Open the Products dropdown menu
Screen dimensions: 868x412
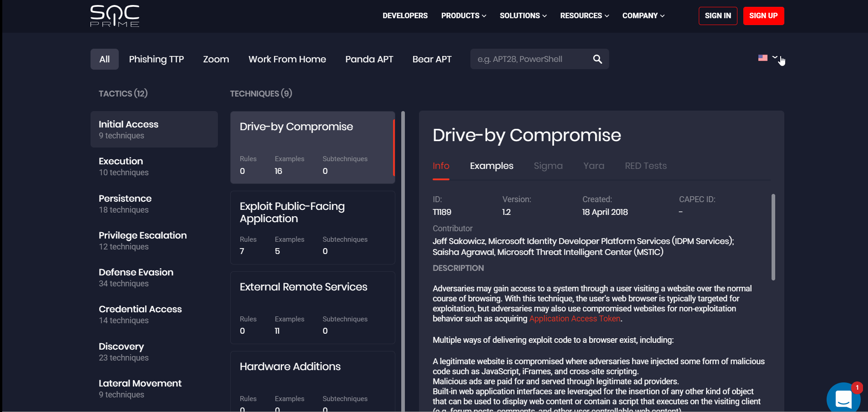[x=463, y=16]
